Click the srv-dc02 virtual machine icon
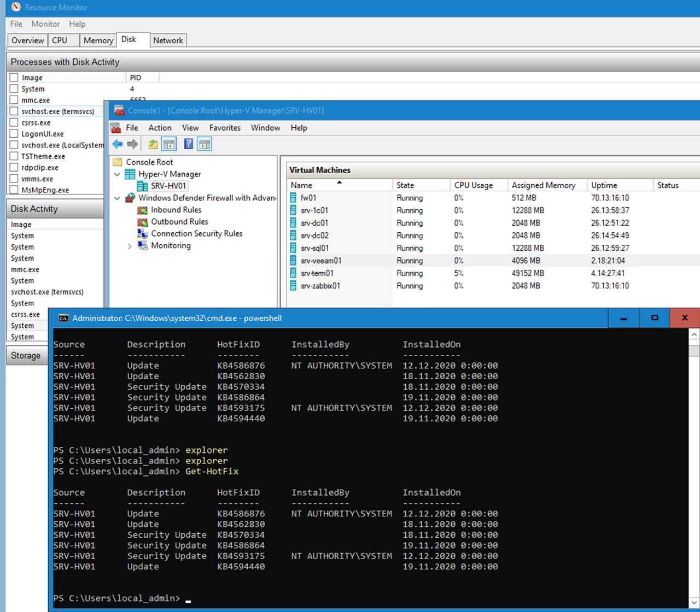The height and width of the screenshot is (612, 700). [x=293, y=236]
